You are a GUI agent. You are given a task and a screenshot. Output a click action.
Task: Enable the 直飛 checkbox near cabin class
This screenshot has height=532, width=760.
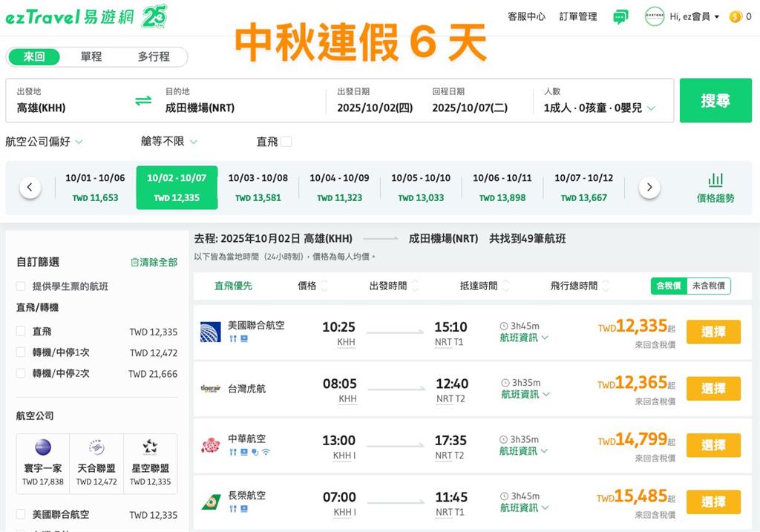(x=286, y=142)
